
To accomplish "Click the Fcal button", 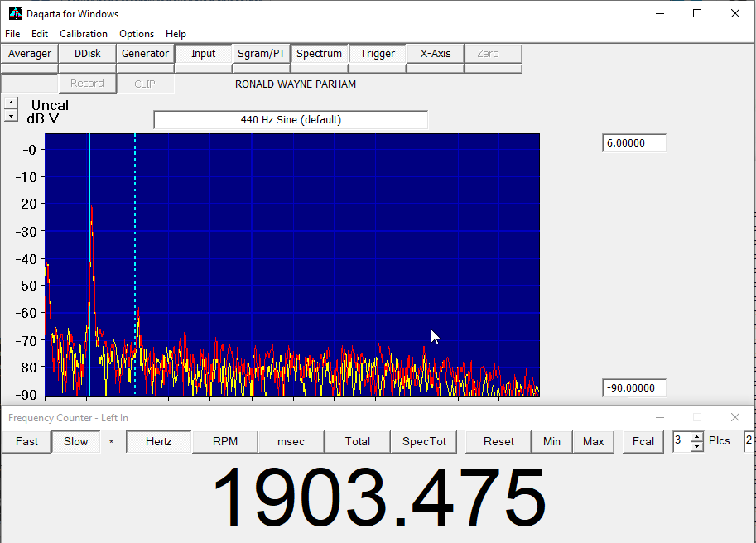I will point(643,442).
